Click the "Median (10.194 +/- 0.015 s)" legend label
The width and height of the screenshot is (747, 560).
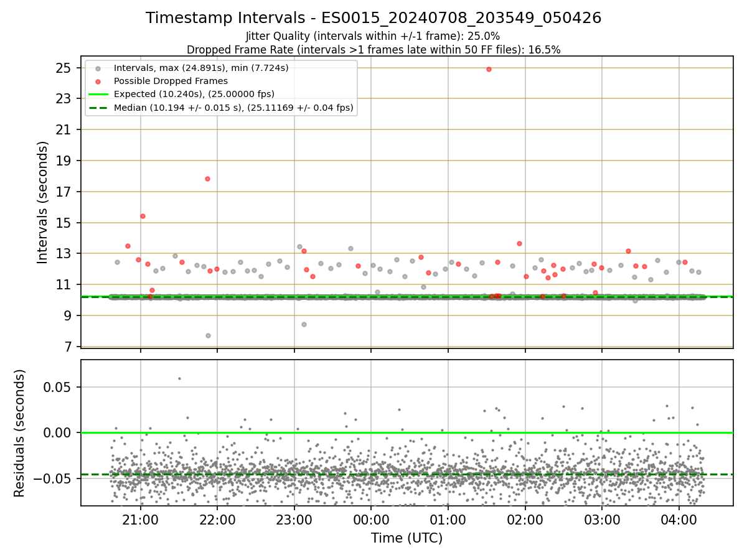coord(233,108)
